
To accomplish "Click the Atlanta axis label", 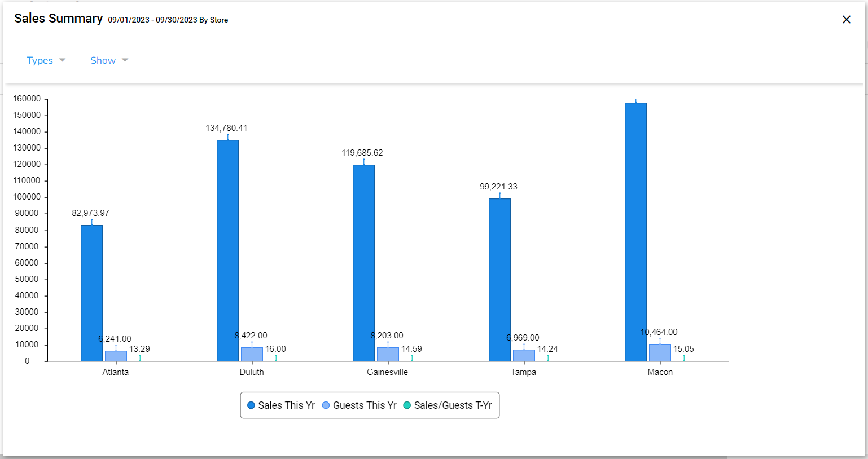I will (116, 372).
